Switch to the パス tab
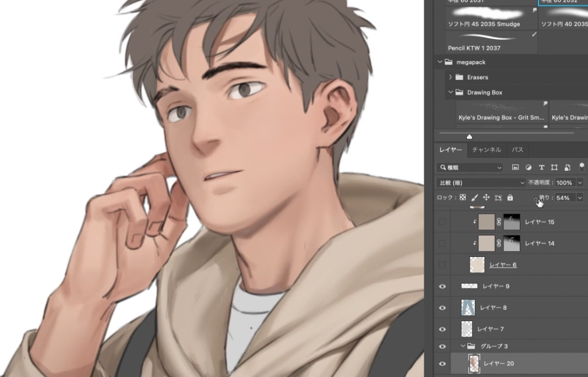Image resolution: width=588 pixels, height=377 pixels. coord(517,150)
